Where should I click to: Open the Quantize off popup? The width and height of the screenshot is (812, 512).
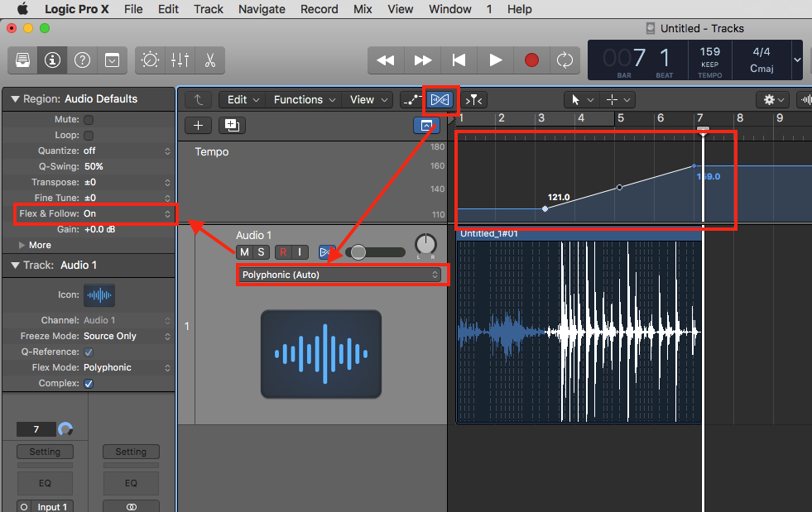[127, 151]
